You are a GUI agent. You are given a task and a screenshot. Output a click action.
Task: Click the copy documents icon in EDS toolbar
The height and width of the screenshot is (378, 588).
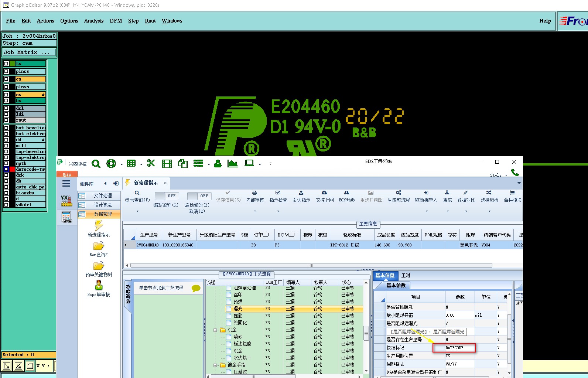[x=183, y=163]
